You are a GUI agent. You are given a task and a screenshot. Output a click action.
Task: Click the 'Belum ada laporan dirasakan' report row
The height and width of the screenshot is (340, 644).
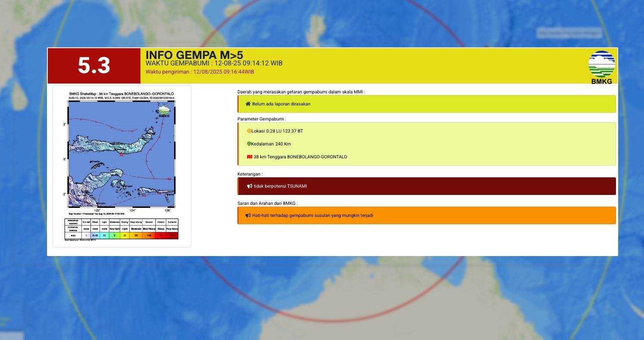pyautogui.click(x=426, y=104)
